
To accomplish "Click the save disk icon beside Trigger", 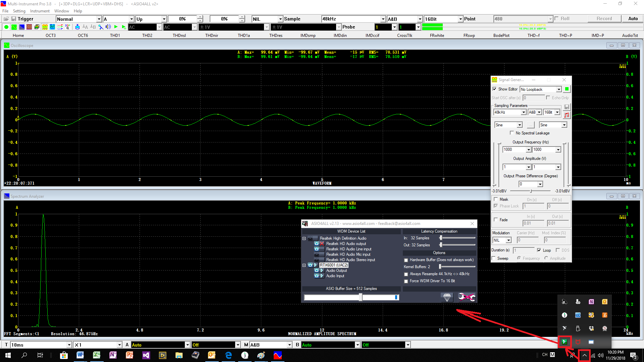I will point(14,19).
